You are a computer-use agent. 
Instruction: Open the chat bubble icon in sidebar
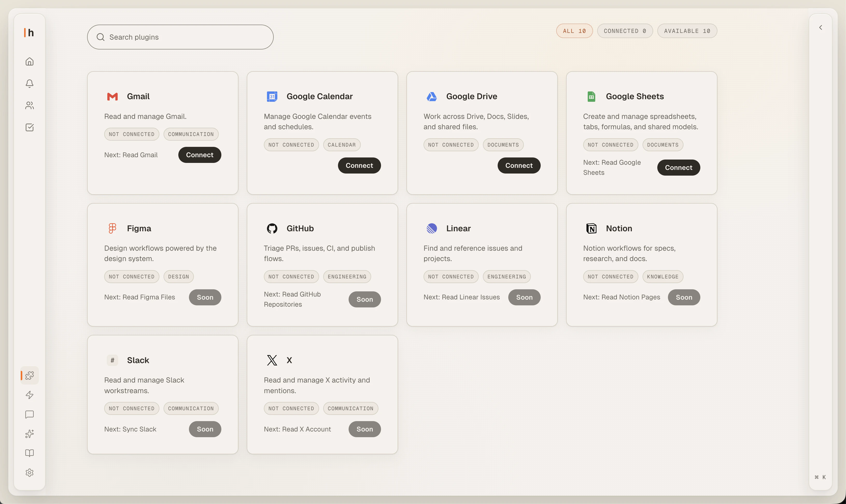pyautogui.click(x=30, y=414)
